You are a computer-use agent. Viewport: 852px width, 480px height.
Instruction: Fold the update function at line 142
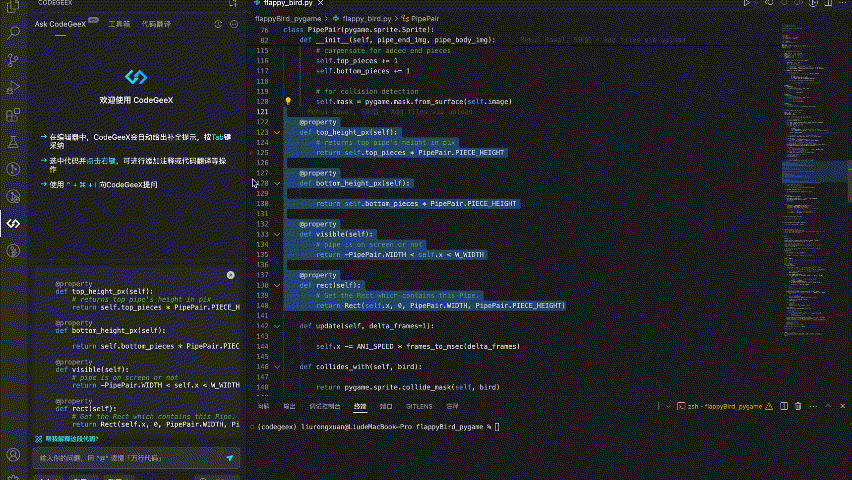tap(277, 325)
